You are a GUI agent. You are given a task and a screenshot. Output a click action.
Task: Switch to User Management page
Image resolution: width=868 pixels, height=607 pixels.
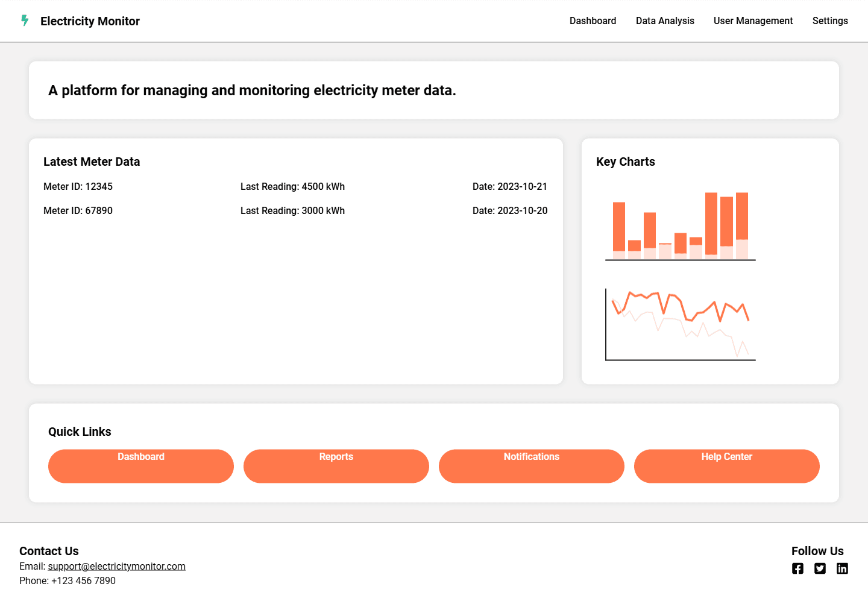pyautogui.click(x=753, y=21)
